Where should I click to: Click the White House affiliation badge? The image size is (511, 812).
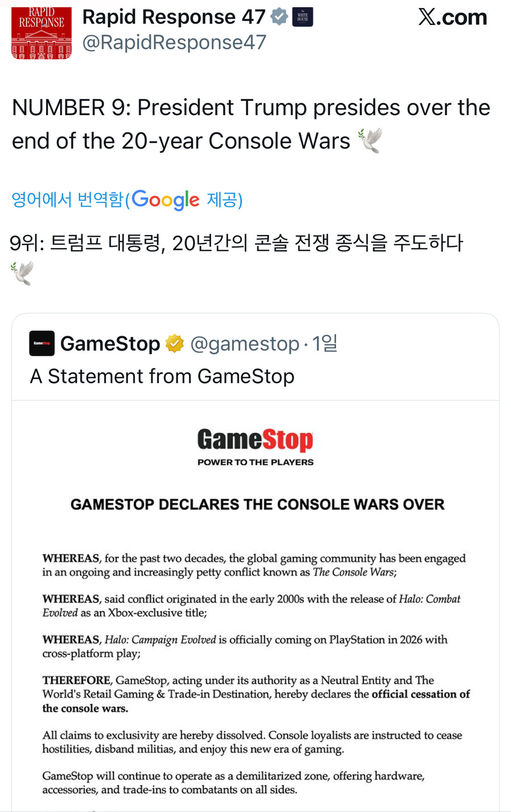coord(303,16)
